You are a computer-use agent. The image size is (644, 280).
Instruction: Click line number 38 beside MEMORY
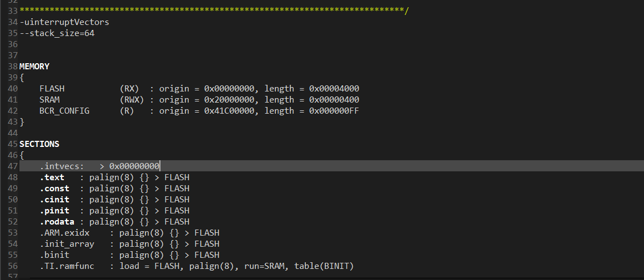pyautogui.click(x=13, y=67)
